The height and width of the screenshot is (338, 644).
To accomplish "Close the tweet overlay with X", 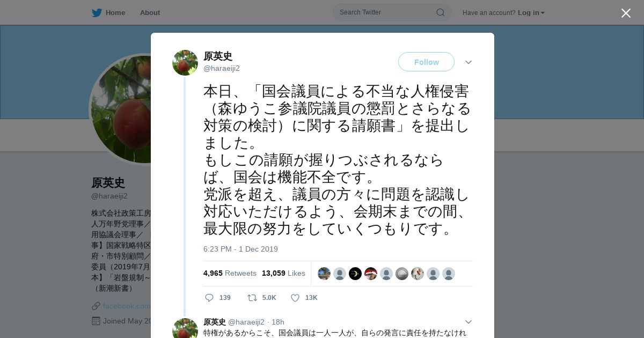I will [x=626, y=13].
